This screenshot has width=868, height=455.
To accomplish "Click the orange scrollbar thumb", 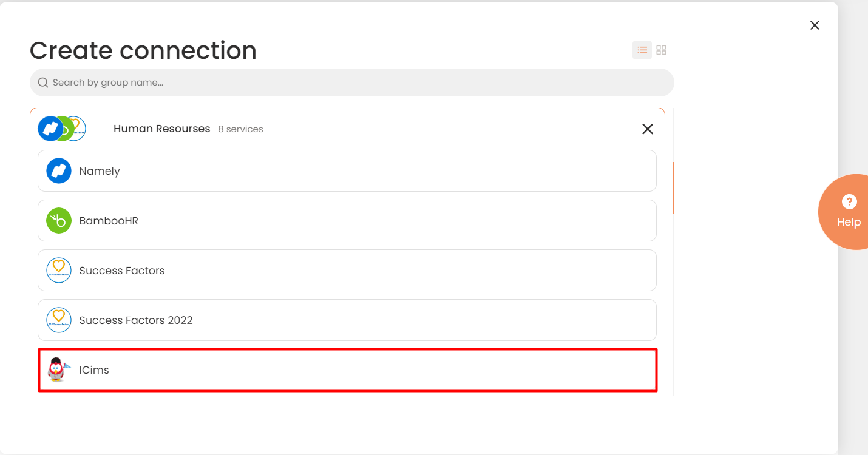I will pos(674,187).
